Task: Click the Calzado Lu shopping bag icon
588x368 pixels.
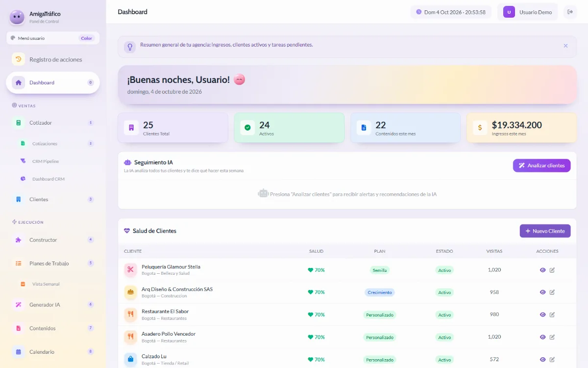Action: tap(130, 360)
